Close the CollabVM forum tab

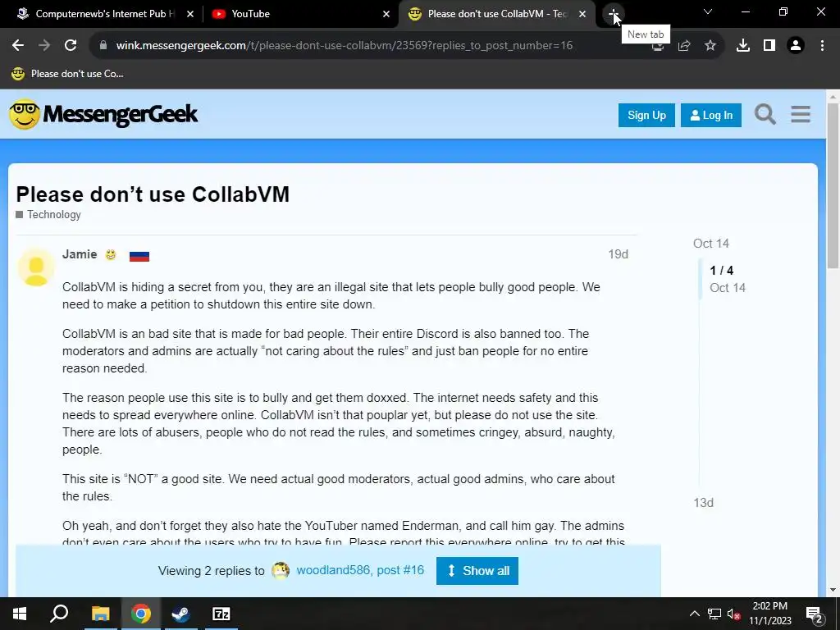pos(582,14)
